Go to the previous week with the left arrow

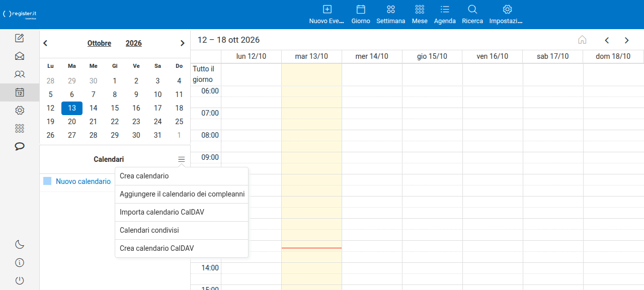607,40
